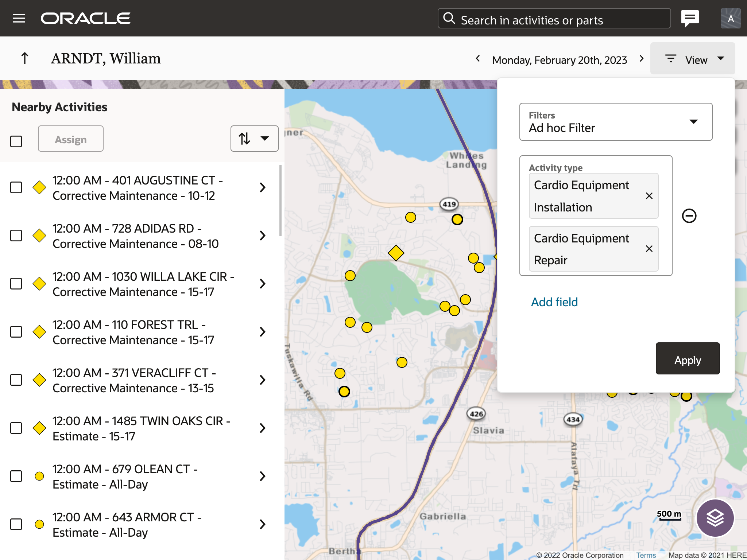This screenshot has width=747, height=560.
Task: Remove Cardio Equipment Installation tag
Action: (649, 196)
